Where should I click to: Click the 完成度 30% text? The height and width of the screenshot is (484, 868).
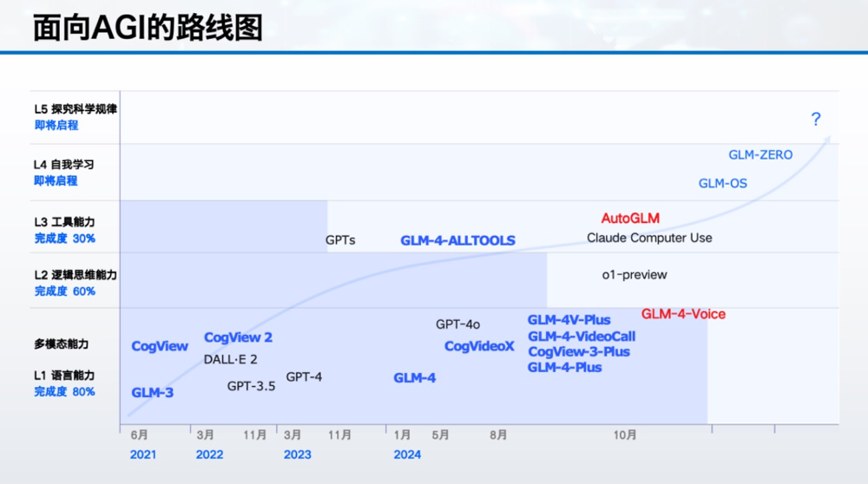pyautogui.click(x=65, y=239)
